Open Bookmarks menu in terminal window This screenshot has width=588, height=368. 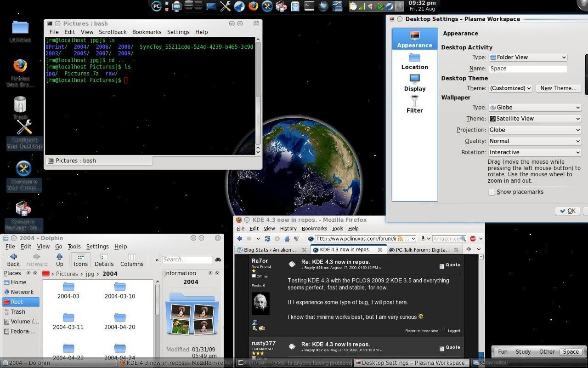click(x=147, y=32)
